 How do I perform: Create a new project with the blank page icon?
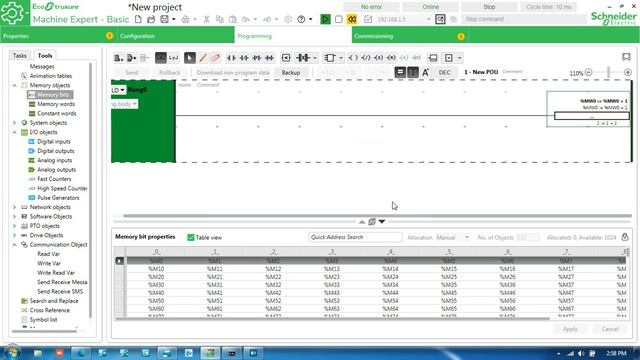(138, 19)
